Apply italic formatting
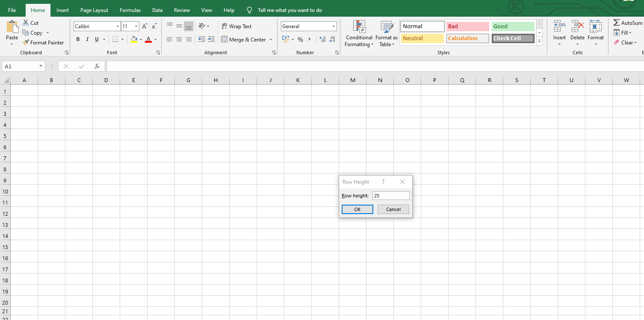This screenshot has height=320, width=644. click(x=87, y=39)
